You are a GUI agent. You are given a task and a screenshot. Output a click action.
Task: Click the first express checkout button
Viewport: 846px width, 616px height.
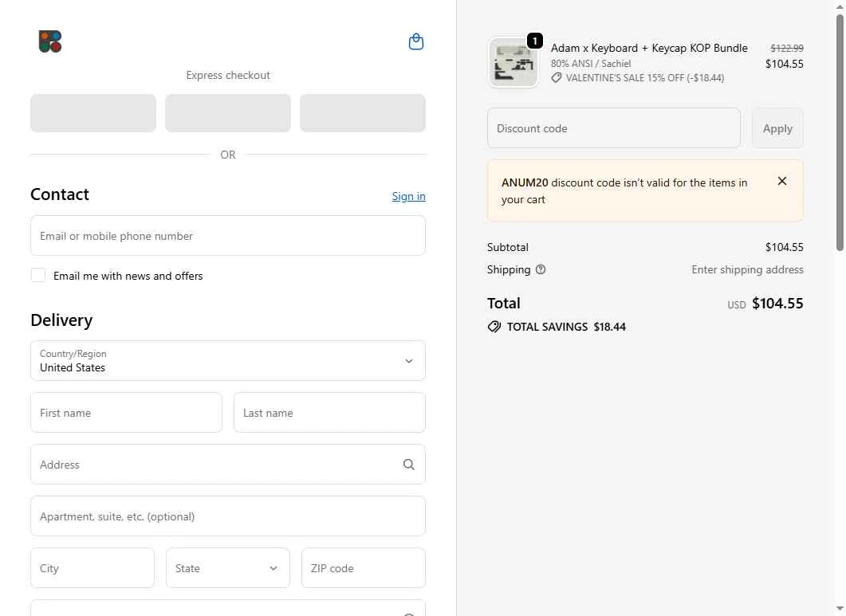[x=93, y=113]
